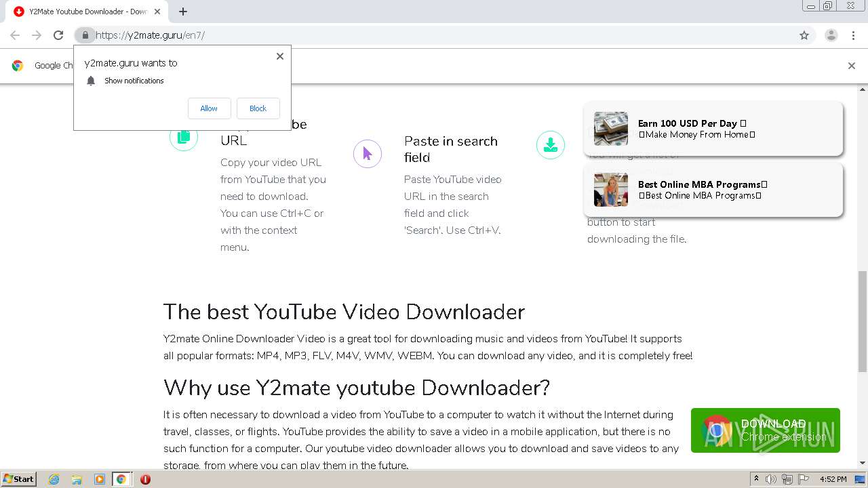
Task: Close the notification permission popup
Action: 279,56
